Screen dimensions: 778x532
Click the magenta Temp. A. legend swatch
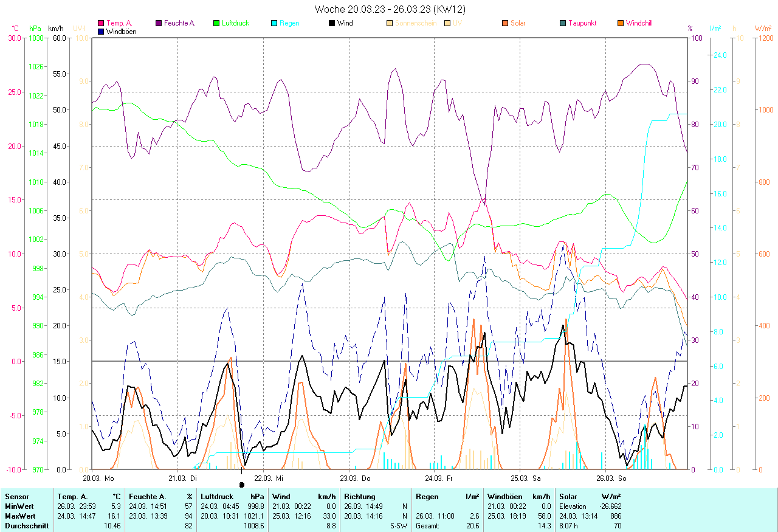101,23
